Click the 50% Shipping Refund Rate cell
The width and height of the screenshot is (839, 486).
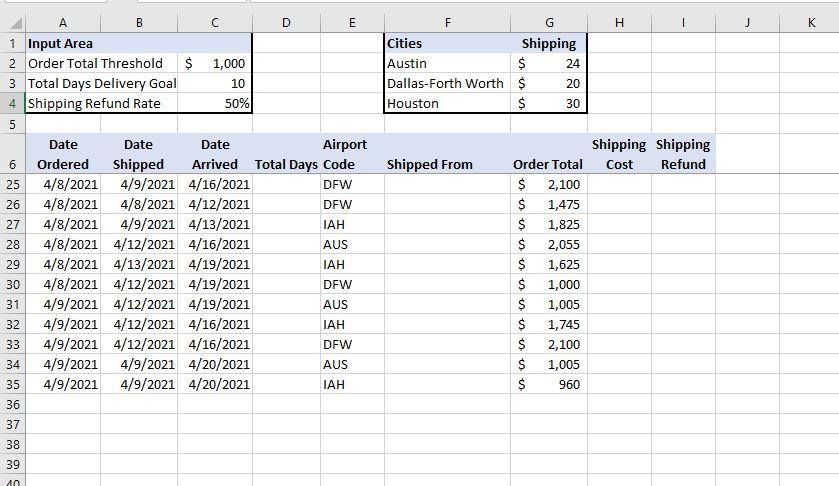click(215, 103)
